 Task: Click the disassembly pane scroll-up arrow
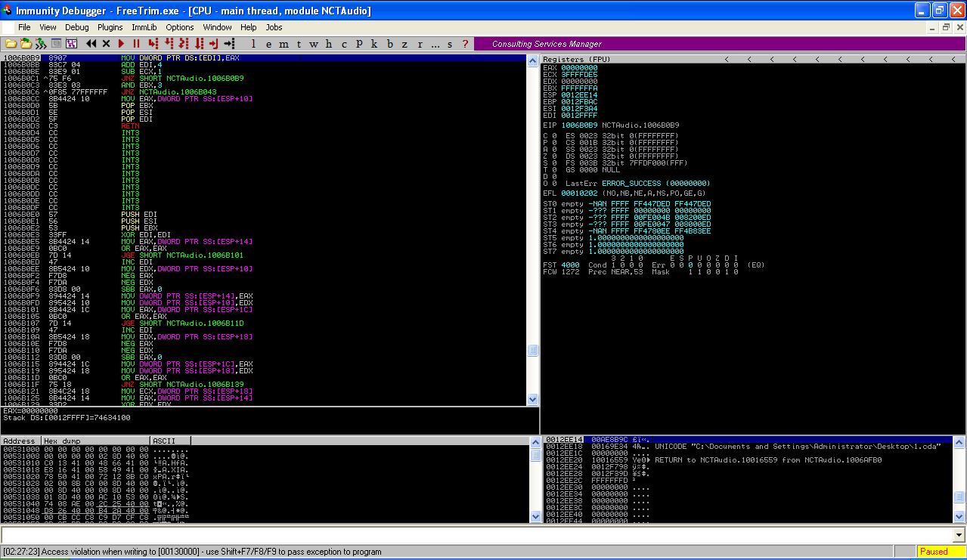point(532,60)
